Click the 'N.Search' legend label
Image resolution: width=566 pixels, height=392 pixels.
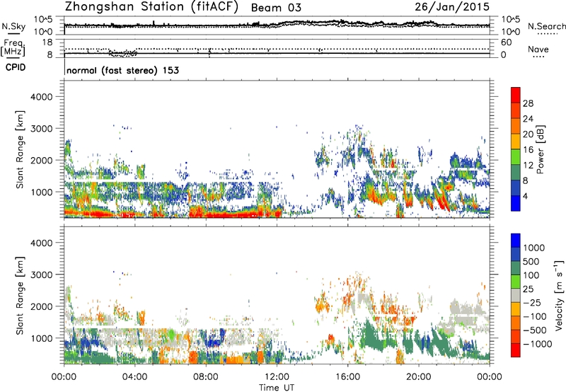point(546,26)
